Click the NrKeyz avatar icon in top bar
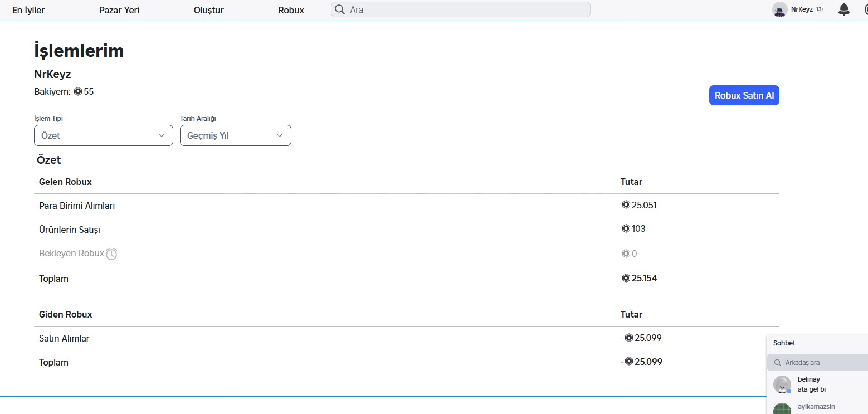This screenshot has height=414, width=868. tap(780, 9)
